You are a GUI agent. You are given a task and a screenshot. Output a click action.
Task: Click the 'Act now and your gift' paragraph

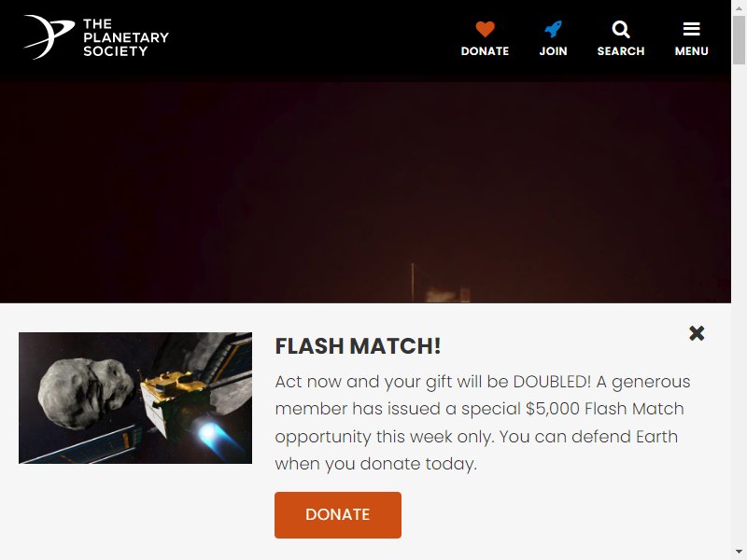[482, 423]
